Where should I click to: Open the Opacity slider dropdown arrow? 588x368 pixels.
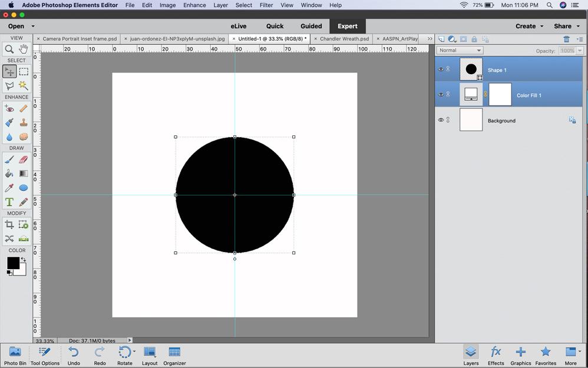pyautogui.click(x=580, y=51)
